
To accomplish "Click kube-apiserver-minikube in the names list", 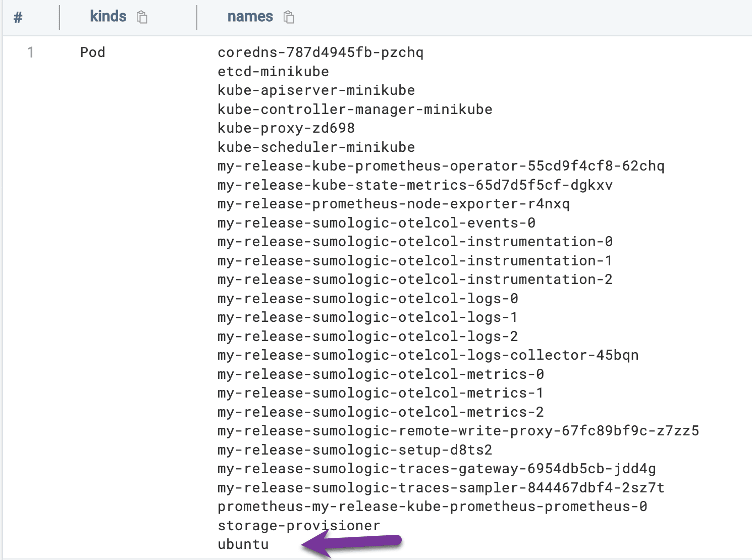I will click(316, 90).
